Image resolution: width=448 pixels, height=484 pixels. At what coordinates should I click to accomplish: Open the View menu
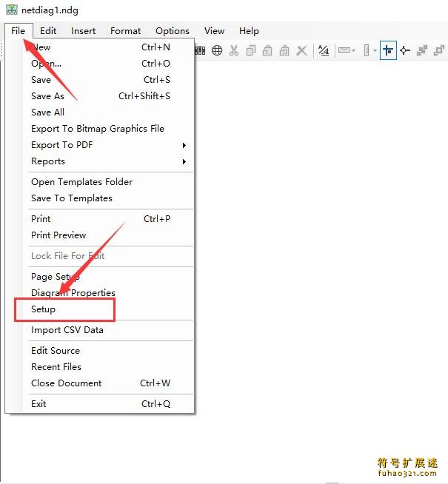tap(214, 31)
